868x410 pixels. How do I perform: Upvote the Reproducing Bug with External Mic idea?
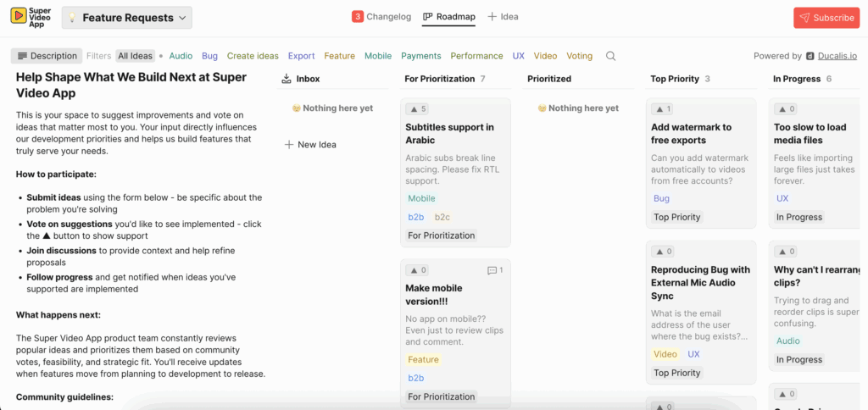[663, 252]
